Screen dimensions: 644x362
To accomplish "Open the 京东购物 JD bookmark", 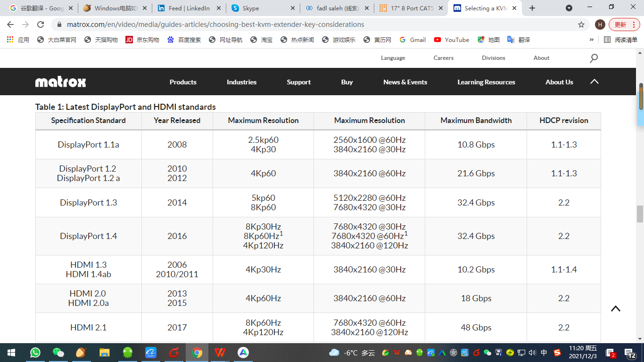I will tap(142, 40).
